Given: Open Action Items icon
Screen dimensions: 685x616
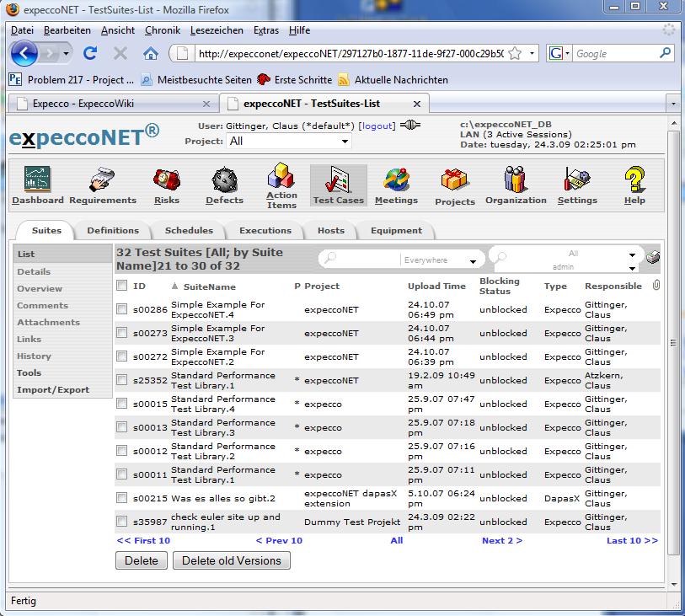Looking at the screenshot, I should (x=281, y=177).
